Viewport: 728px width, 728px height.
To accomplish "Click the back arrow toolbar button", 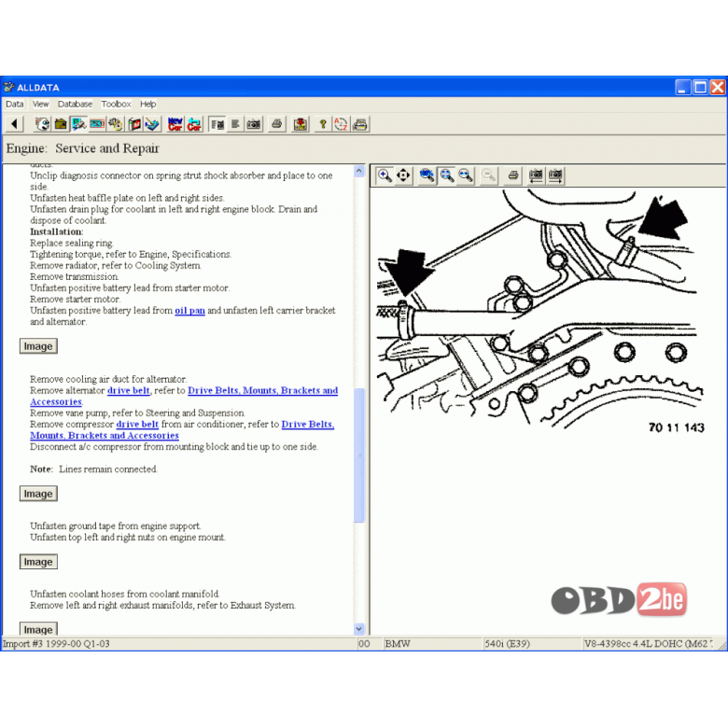I will click(x=14, y=124).
